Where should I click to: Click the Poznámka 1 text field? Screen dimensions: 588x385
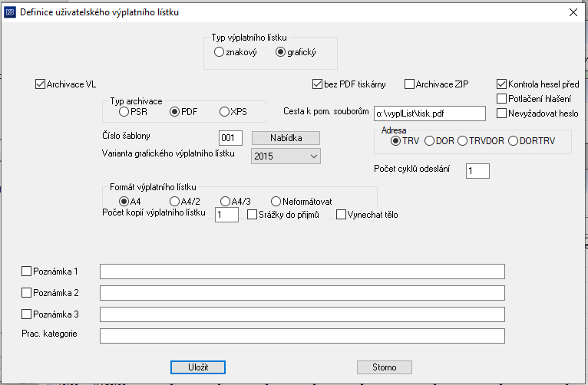(x=302, y=271)
